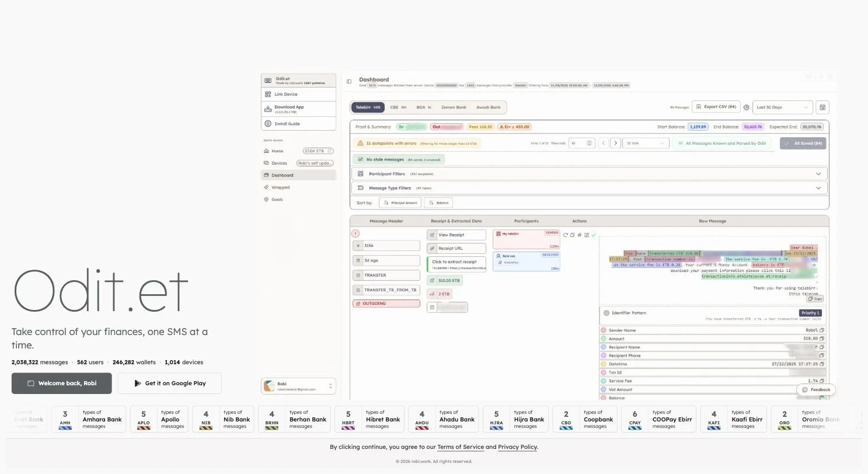Open the Terms of Service link
Screen dimensions: 868x474
tap(461, 447)
